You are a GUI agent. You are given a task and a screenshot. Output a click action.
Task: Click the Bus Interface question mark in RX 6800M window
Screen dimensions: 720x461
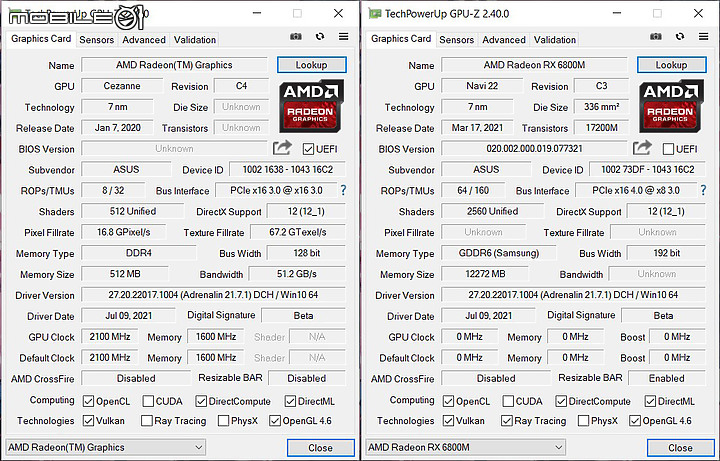click(703, 190)
